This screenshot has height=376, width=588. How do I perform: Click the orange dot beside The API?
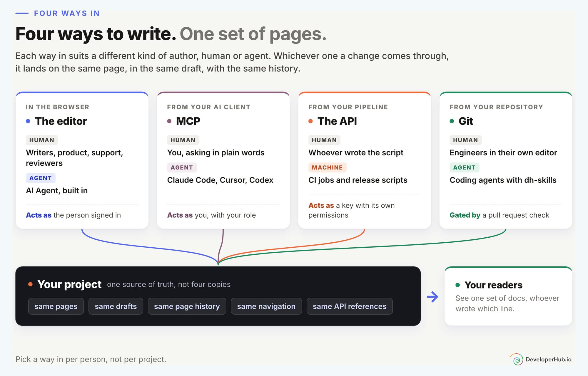point(310,121)
